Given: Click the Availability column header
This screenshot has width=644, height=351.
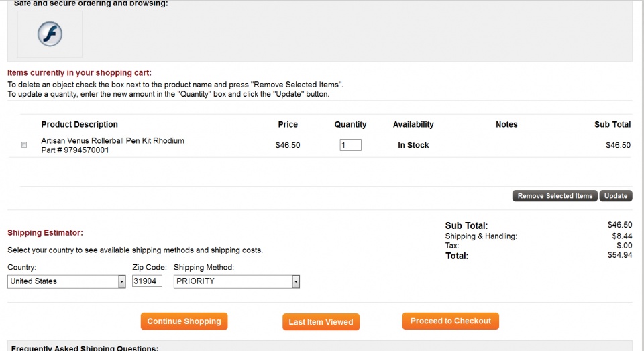Looking at the screenshot, I should pyautogui.click(x=413, y=124).
